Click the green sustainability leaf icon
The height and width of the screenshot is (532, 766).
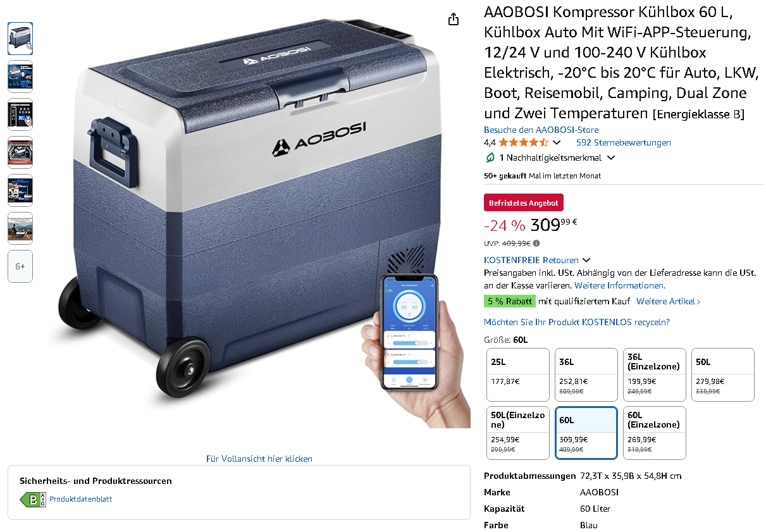(x=490, y=158)
